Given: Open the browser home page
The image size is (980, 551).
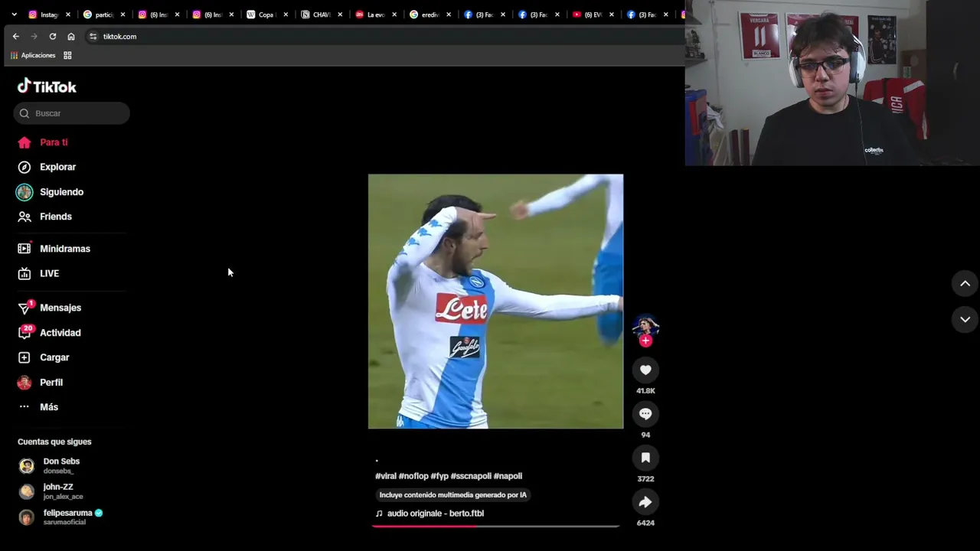Looking at the screenshot, I should [x=71, y=36].
